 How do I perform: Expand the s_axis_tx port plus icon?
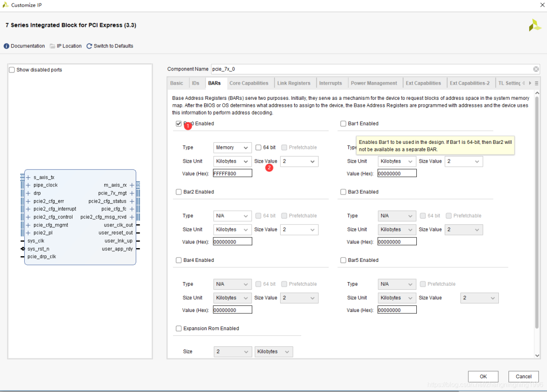[x=28, y=178]
